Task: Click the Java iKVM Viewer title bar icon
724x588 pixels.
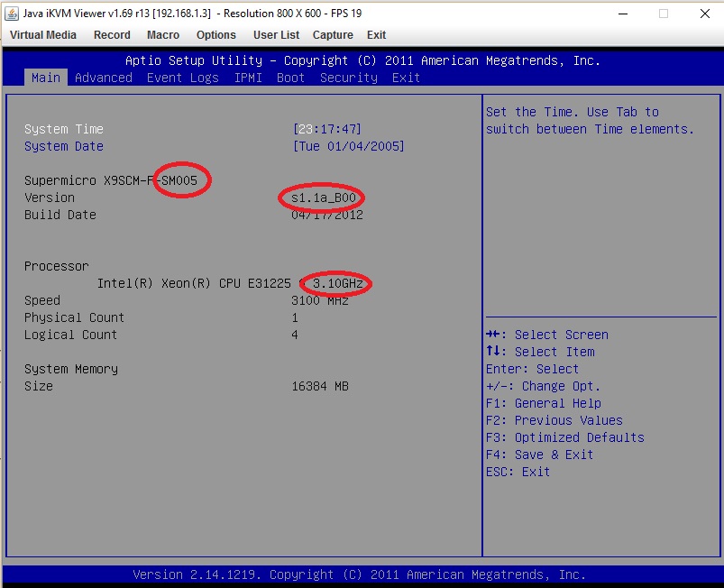Action: click(12, 14)
